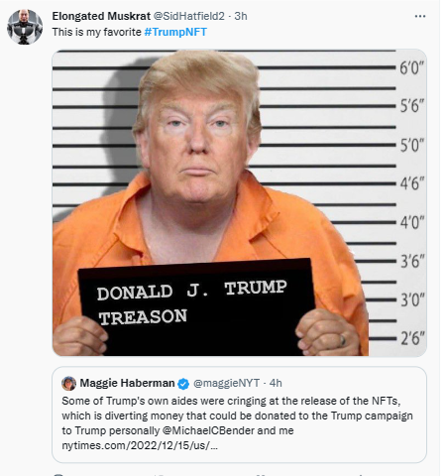Click Maggie Haberman's small profile avatar
This screenshot has width=448, height=476.
point(68,383)
